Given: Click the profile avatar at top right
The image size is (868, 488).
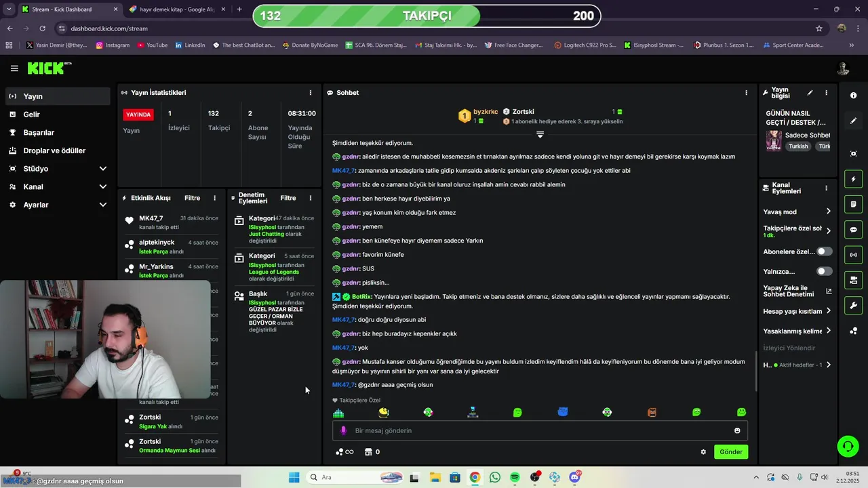Looking at the screenshot, I should click(x=843, y=68).
